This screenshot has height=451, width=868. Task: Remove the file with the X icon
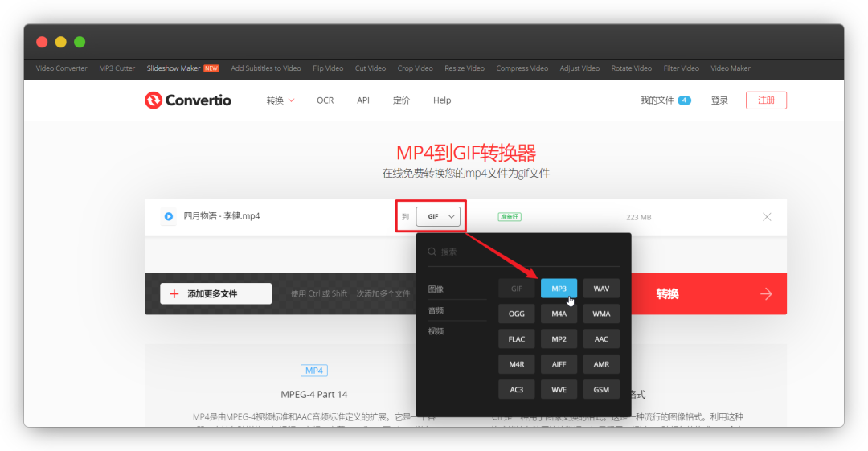tap(767, 216)
